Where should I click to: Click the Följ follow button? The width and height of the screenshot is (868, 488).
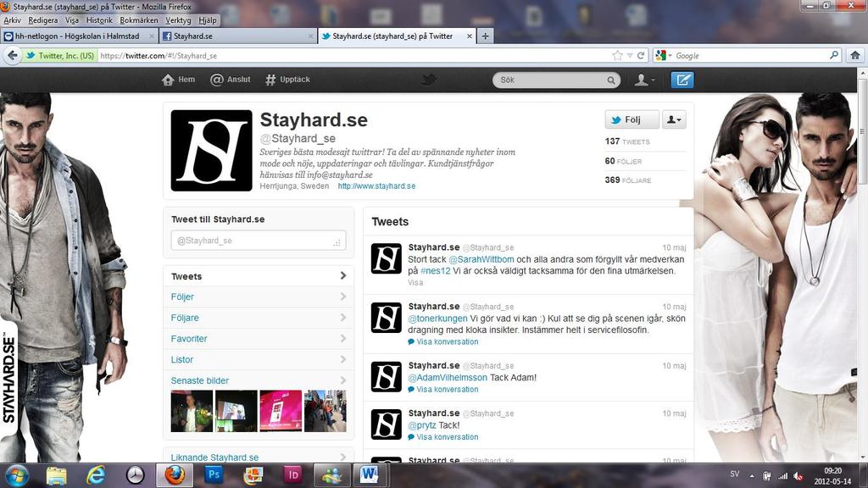[632, 119]
